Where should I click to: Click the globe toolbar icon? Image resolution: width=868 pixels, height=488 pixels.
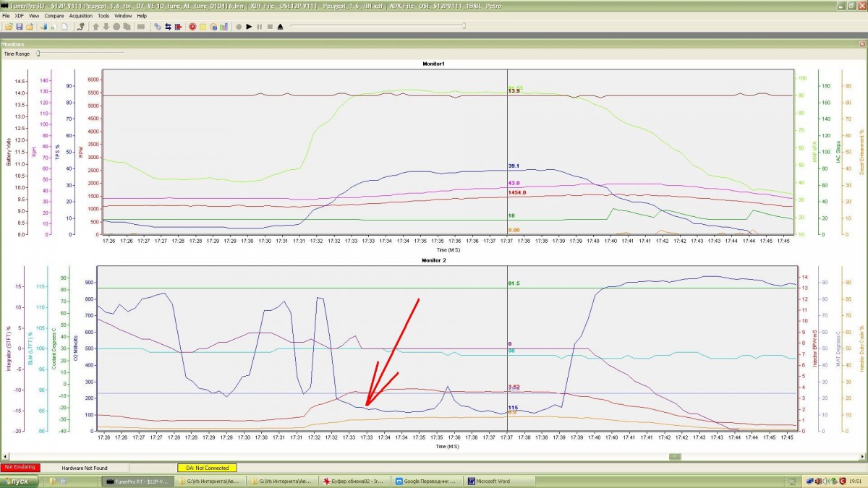(x=213, y=27)
